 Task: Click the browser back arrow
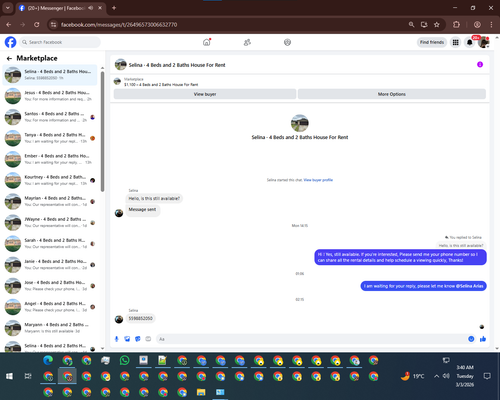tap(9, 25)
